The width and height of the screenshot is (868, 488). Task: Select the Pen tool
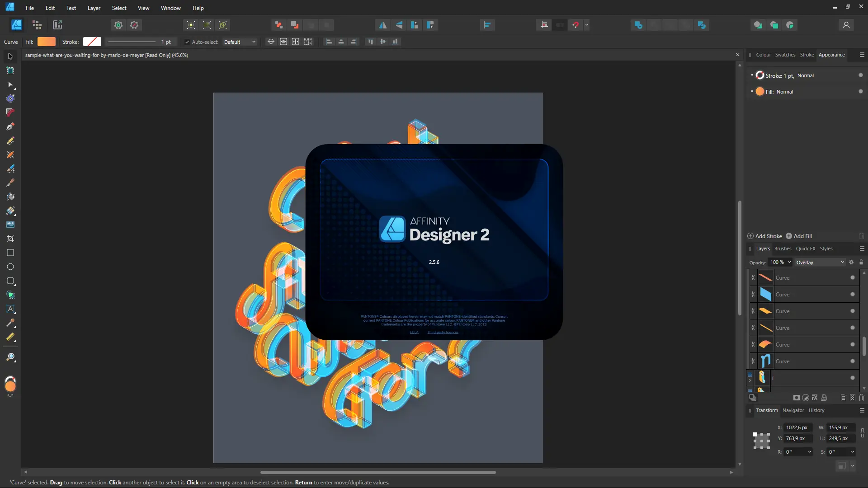pos(10,127)
